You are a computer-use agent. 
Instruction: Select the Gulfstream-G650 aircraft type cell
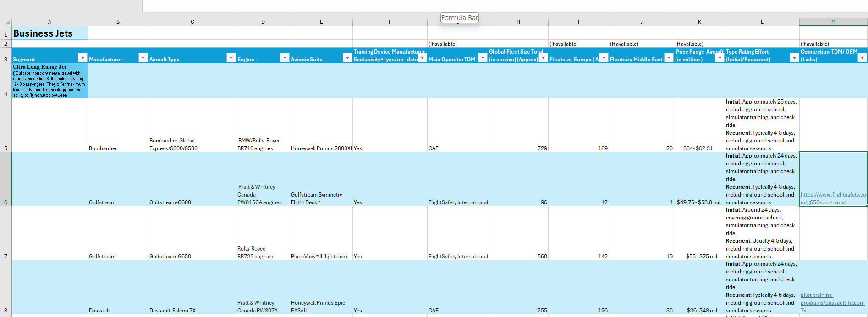click(192, 233)
